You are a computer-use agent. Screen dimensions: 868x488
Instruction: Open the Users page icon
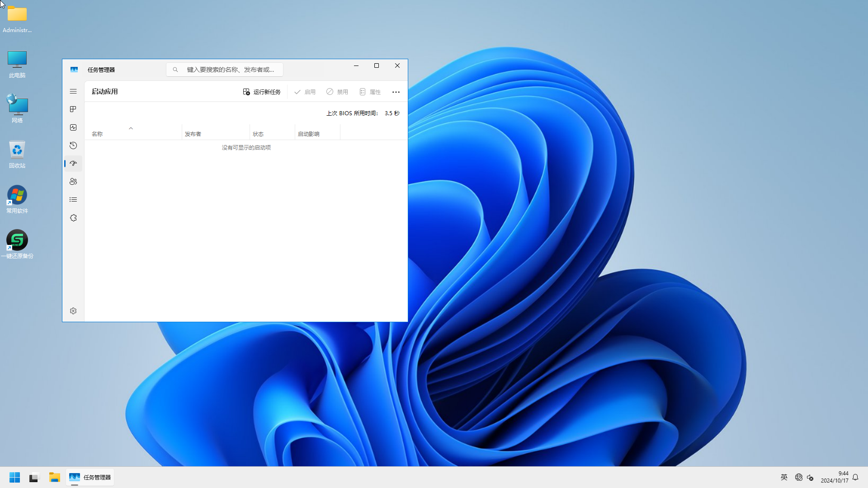tap(73, 182)
